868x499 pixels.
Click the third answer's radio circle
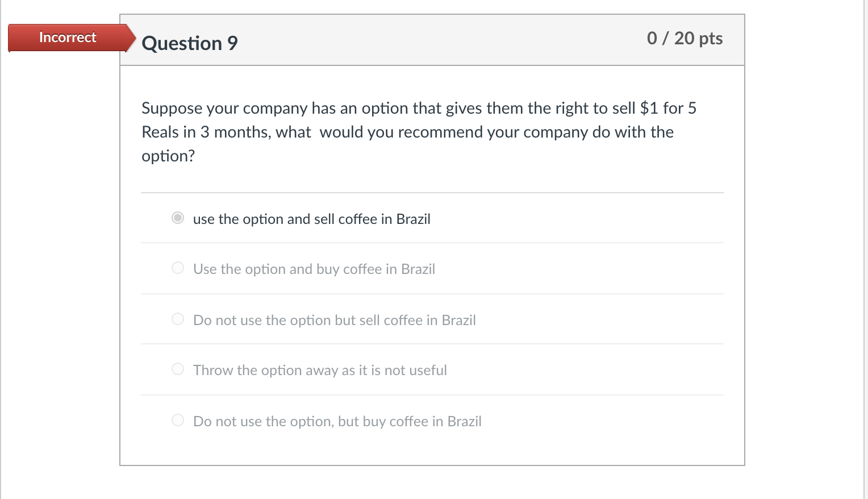tap(177, 319)
